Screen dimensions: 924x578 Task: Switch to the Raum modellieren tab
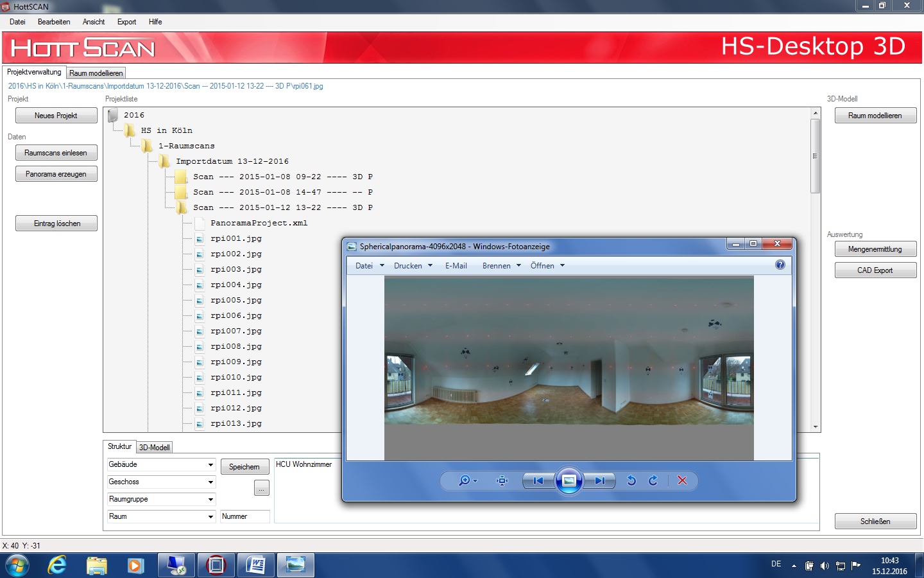[x=96, y=73]
